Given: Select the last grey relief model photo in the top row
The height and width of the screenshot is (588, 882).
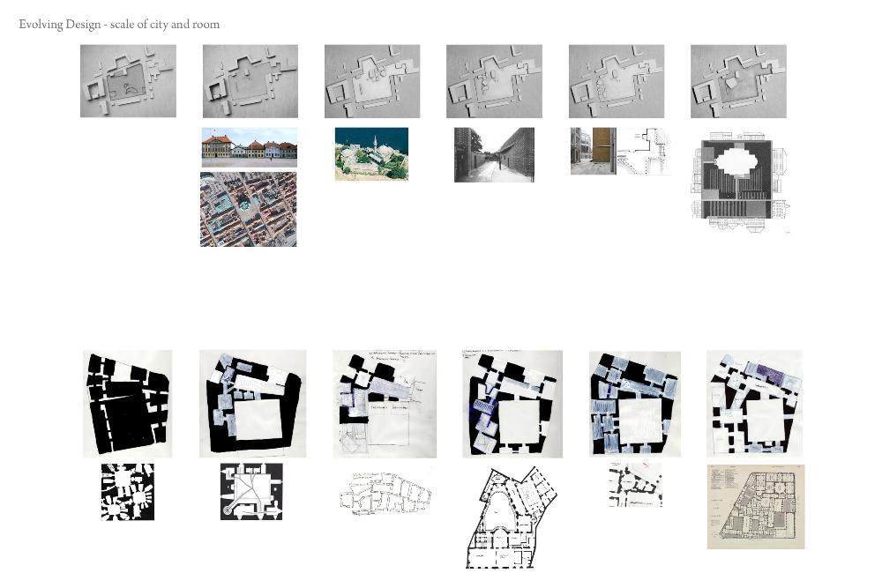Looking at the screenshot, I should click(x=738, y=81).
